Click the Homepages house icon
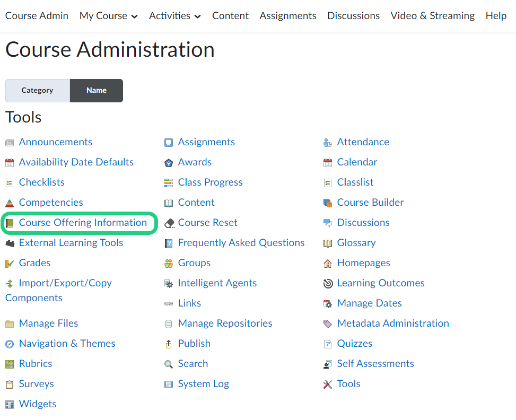Image resolution: width=516 pixels, height=420 pixels. [328, 264]
